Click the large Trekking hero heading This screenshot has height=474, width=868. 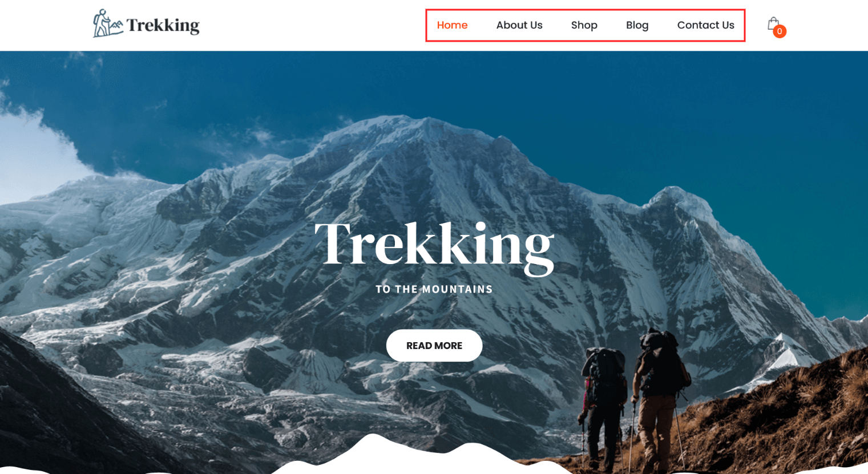[x=434, y=245]
